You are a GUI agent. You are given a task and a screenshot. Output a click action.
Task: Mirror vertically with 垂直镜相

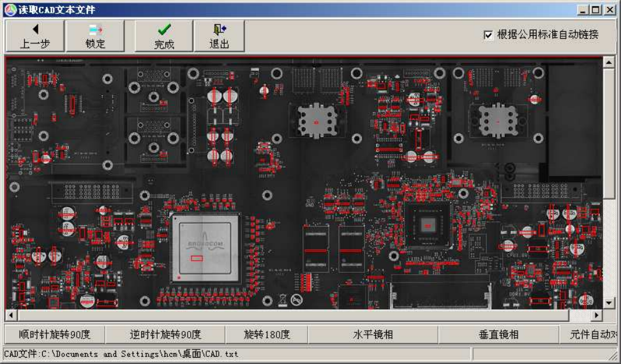(498, 335)
